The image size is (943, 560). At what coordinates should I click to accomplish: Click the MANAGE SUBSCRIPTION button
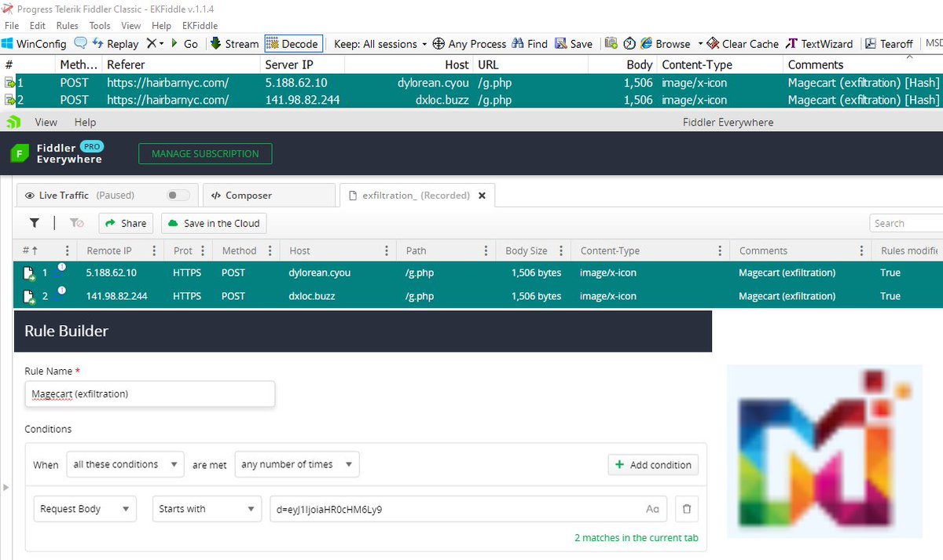point(205,154)
